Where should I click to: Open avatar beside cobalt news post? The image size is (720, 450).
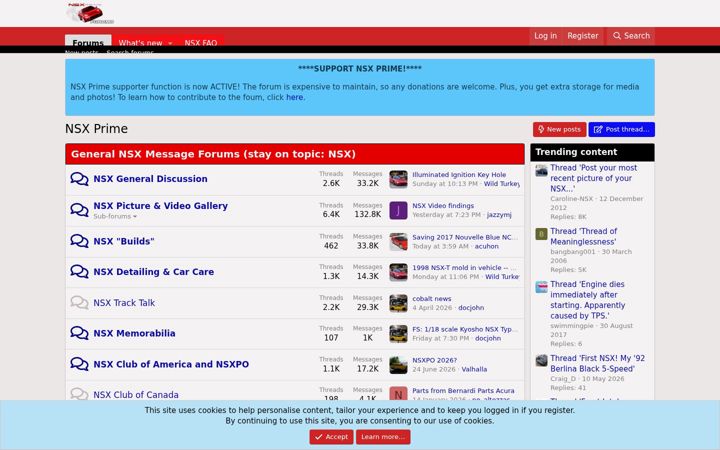[x=398, y=303]
